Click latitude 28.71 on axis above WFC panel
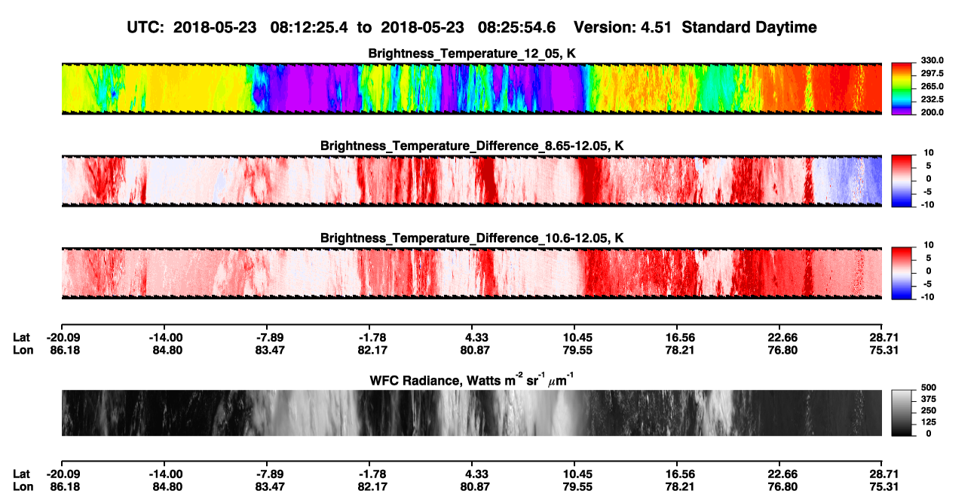 click(x=881, y=337)
